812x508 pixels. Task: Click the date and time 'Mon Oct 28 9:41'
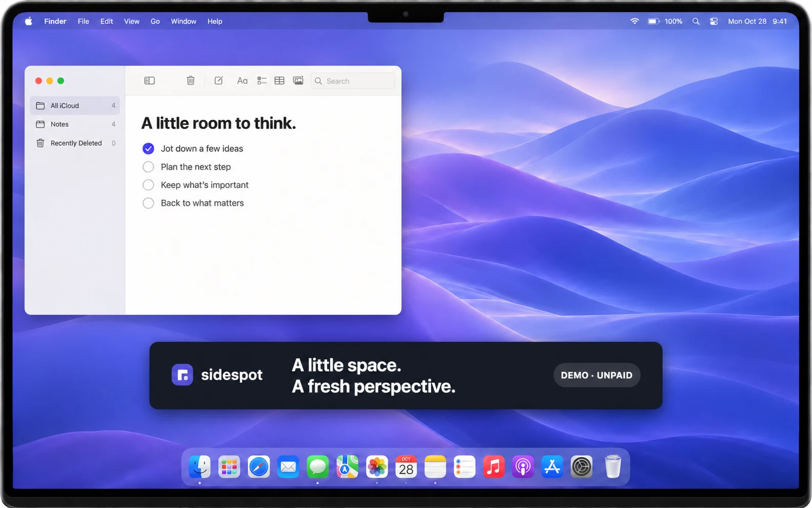(757, 21)
